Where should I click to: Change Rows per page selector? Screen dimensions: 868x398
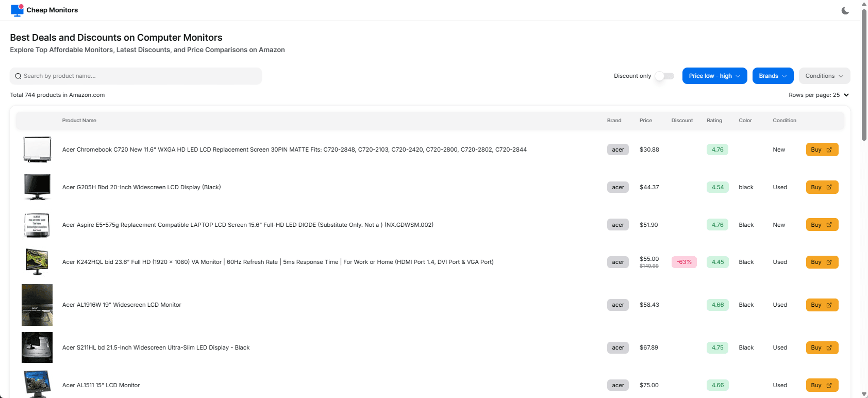click(x=819, y=95)
